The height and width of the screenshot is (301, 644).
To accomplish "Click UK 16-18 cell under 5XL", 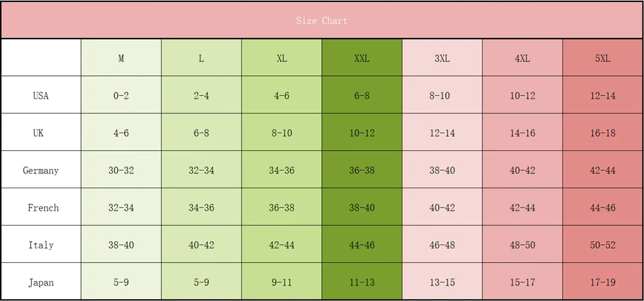I will [x=603, y=133].
